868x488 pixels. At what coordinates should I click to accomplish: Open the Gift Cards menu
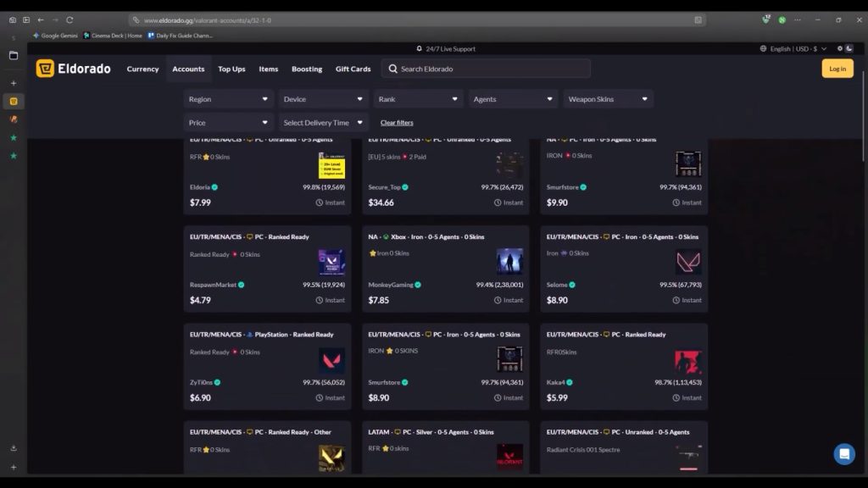click(x=353, y=69)
